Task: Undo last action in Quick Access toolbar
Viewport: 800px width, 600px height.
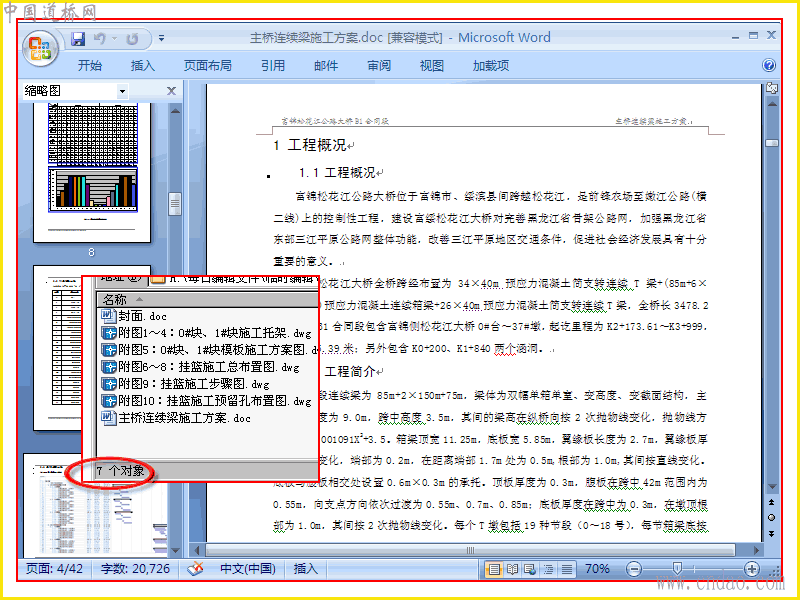Action: click(x=100, y=39)
